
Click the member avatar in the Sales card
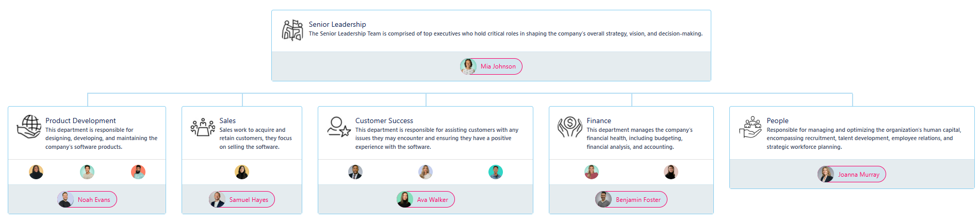click(x=242, y=172)
